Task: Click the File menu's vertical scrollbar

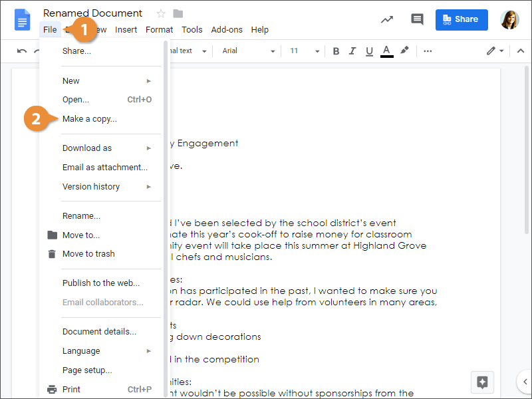Action: pyautogui.click(x=166, y=219)
